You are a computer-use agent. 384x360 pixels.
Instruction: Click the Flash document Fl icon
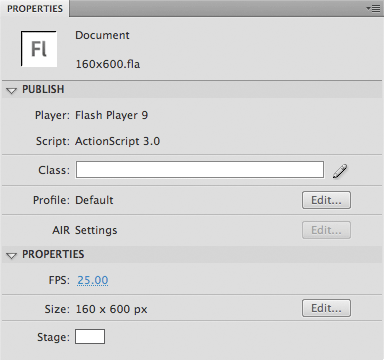(39, 49)
